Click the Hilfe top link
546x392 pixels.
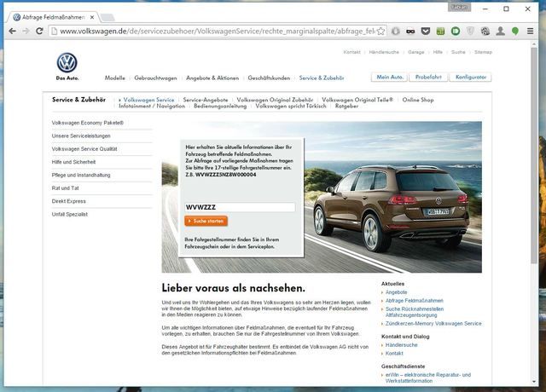[438, 52]
